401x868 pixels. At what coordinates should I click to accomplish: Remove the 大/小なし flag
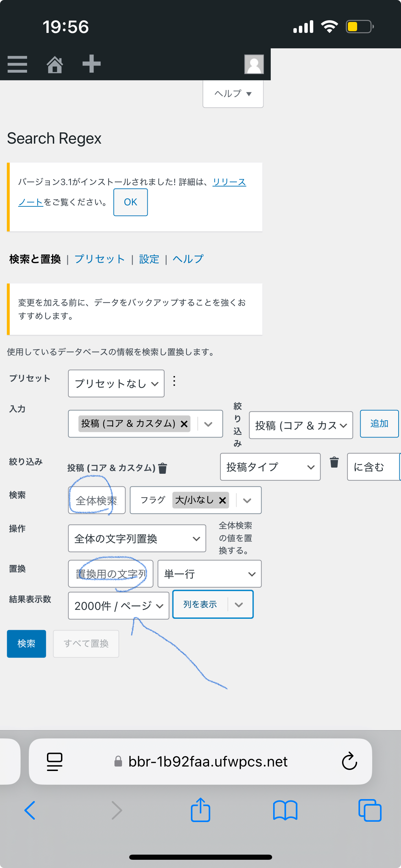222,501
